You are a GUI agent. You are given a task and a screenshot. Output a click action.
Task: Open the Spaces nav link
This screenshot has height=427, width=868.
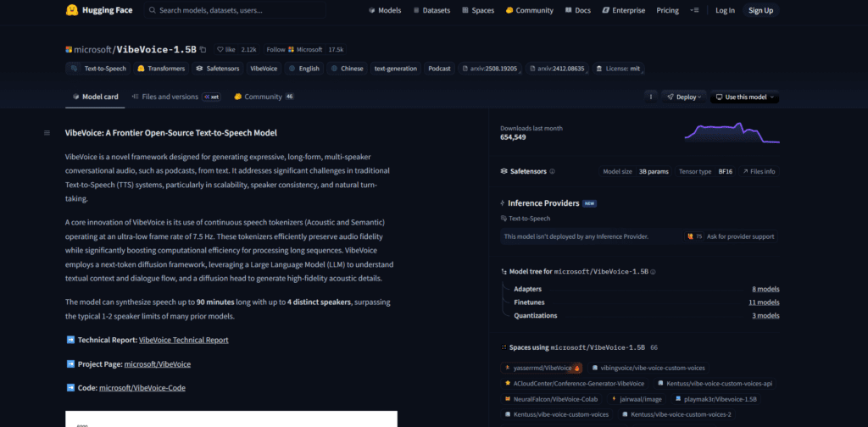(x=478, y=10)
